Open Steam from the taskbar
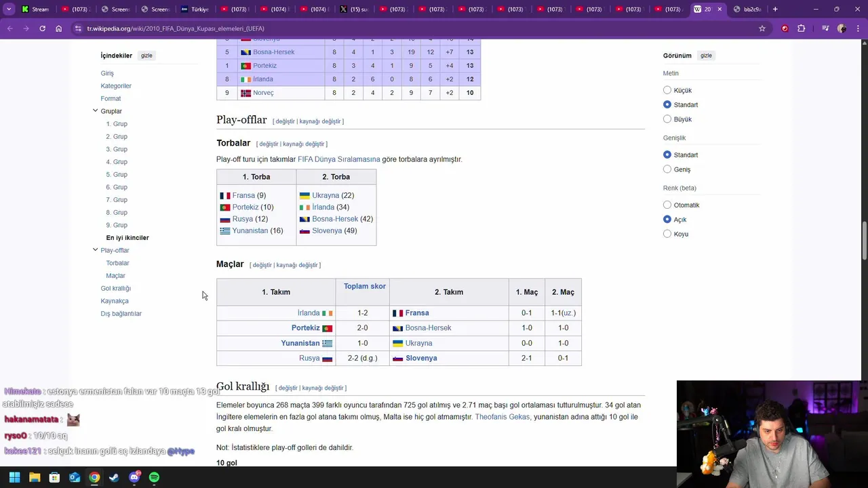 114,477
